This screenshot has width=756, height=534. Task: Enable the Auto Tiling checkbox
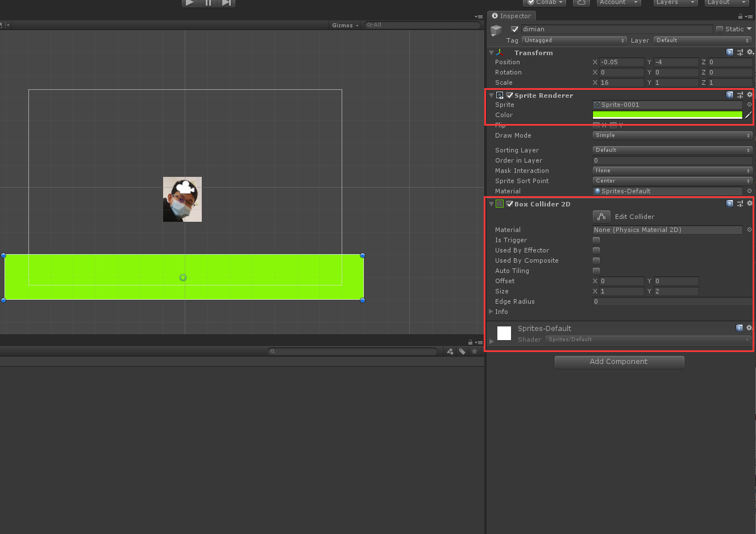point(596,271)
